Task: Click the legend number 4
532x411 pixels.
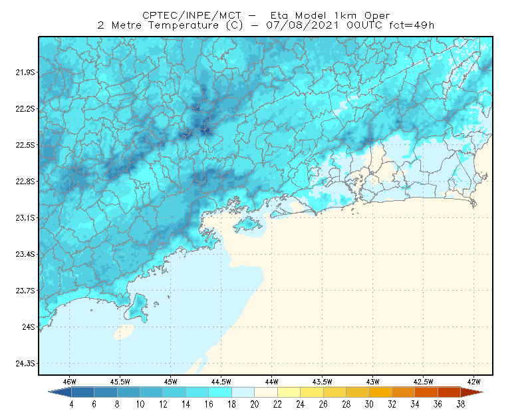Action: click(71, 404)
